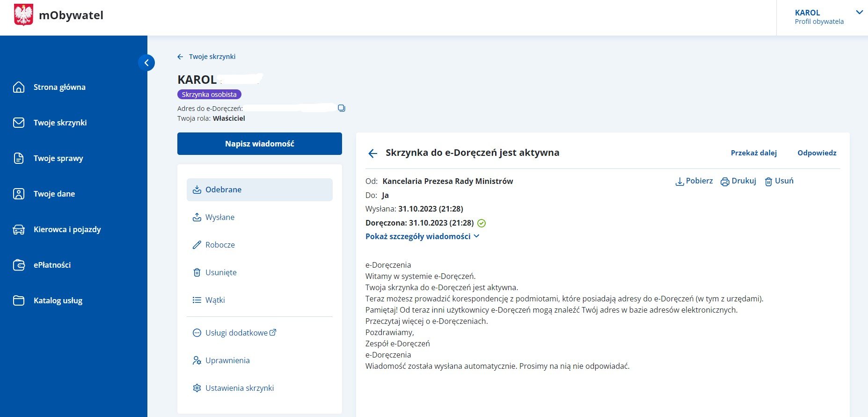Screen dimensions: 868x417
Task: Click Napisz wiadomość button
Action: tap(260, 144)
